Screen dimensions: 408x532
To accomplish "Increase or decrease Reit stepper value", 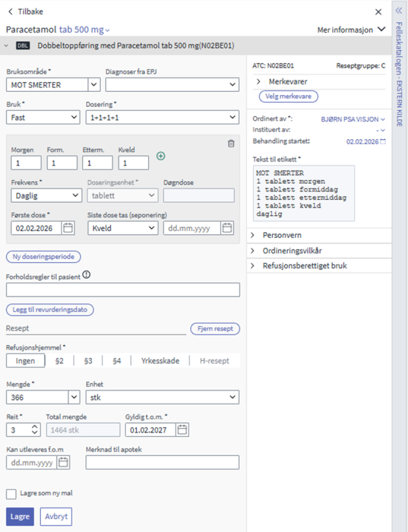I will click(x=35, y=430).
